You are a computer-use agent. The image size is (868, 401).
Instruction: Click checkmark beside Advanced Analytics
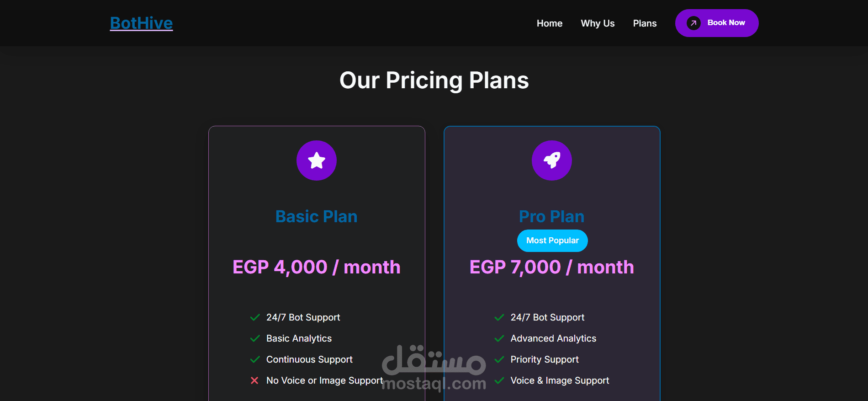point(499,338)
